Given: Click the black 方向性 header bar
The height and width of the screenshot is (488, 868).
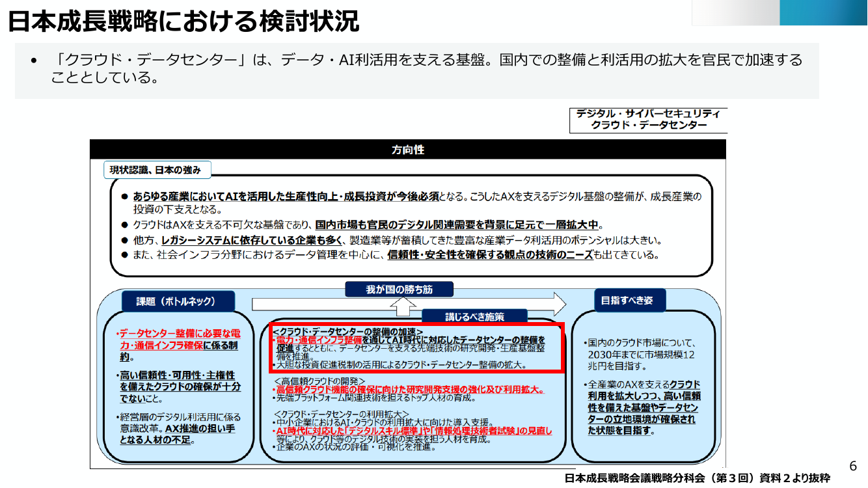Looking at the screenshot, I should pos(408,150).
